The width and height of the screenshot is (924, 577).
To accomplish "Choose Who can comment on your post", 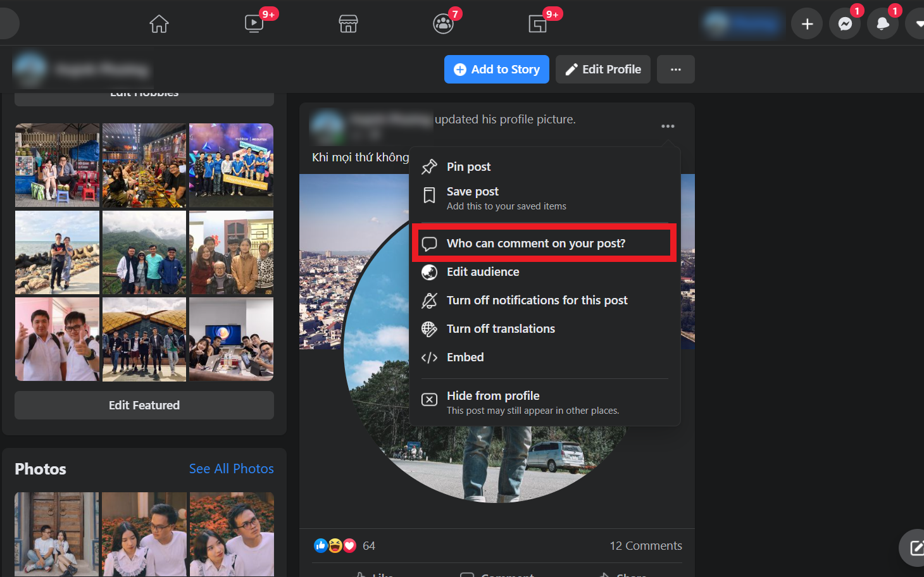I will 535,244.
